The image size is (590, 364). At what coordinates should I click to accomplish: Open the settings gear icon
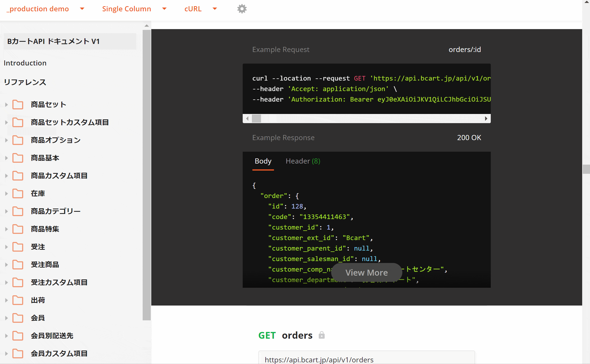242,9
